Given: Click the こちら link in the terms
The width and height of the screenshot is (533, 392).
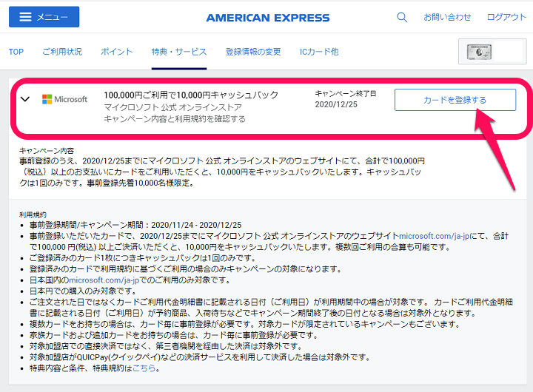Looking at the screenshot, I should click(144, 368).
